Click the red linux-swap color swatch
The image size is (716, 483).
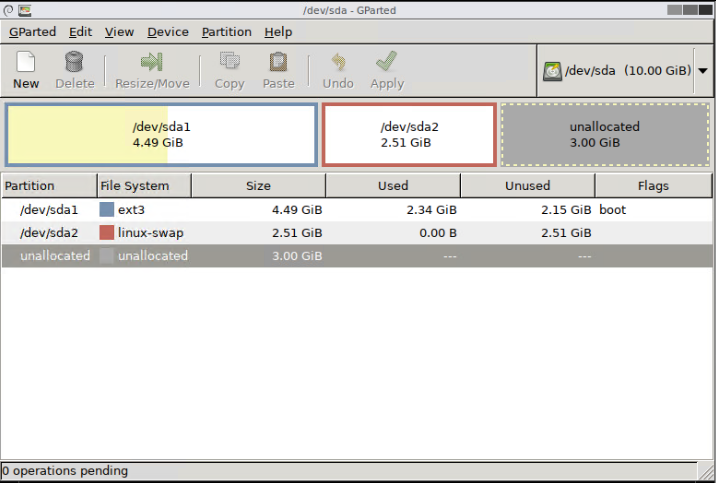click(106, 232)
